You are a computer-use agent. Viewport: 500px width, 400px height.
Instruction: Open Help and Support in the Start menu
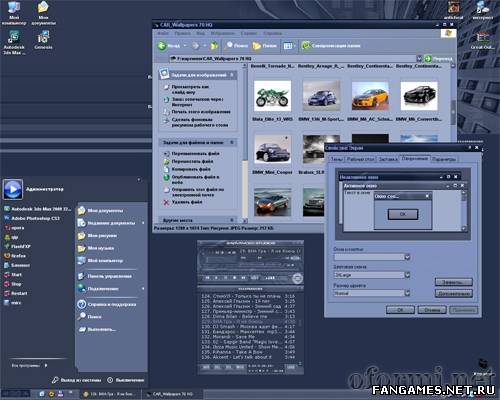point(107,304)
